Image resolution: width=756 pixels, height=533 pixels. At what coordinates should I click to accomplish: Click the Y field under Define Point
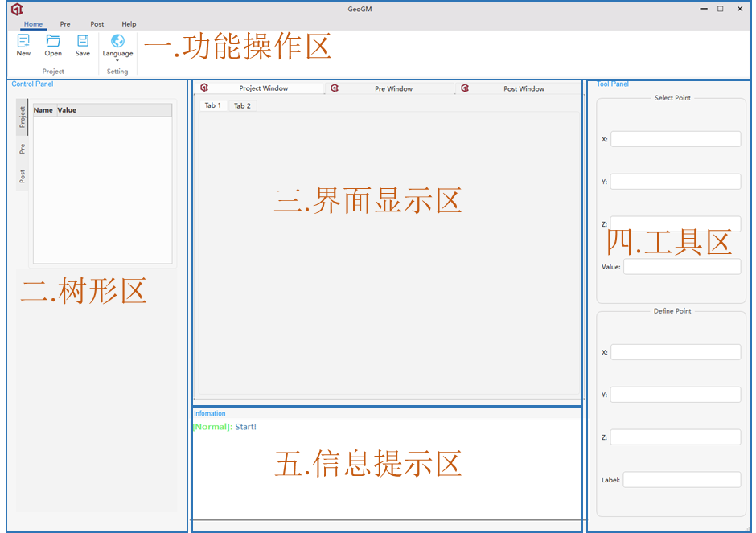(x=675, y=395)
